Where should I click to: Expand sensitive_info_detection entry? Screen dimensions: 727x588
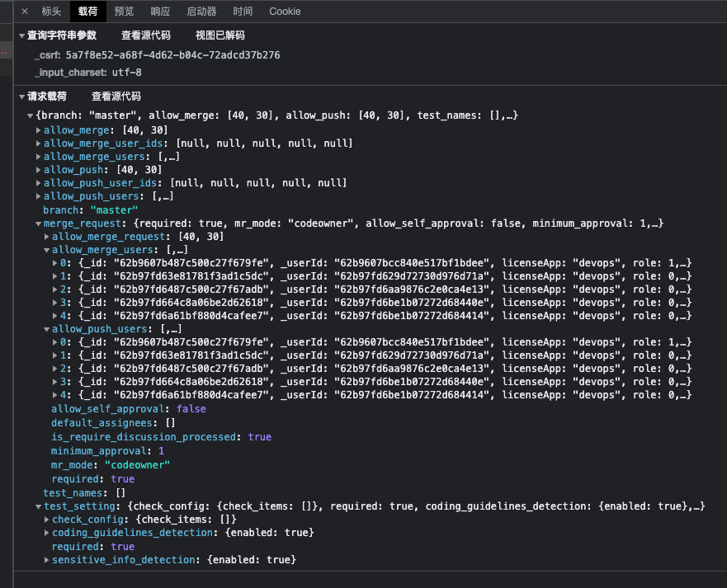coord(47,560)
